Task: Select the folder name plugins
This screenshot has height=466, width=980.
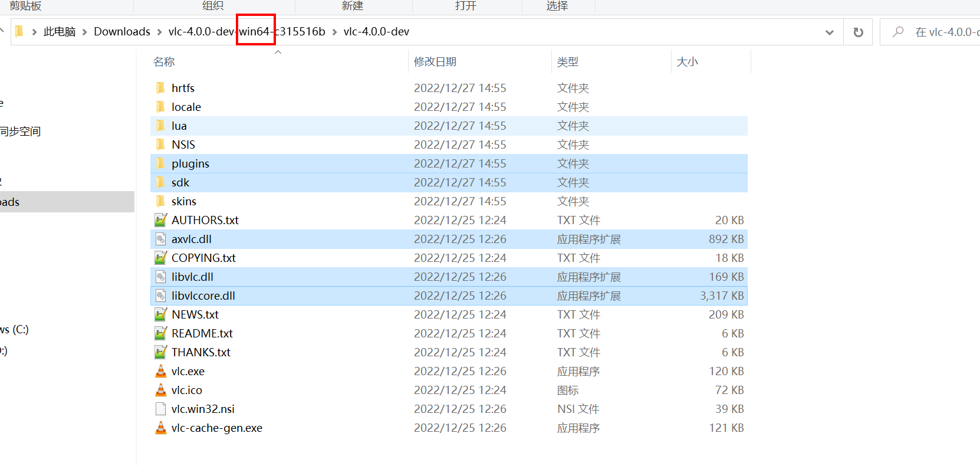Action: point(190,164)
